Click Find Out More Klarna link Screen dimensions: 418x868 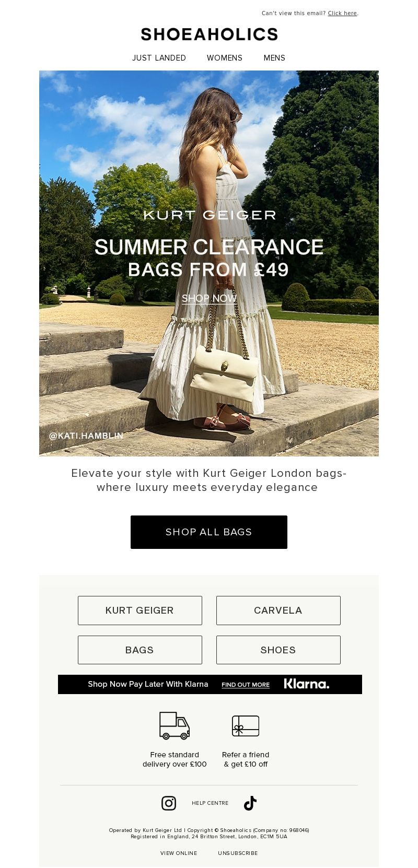(x=246, y=685)
